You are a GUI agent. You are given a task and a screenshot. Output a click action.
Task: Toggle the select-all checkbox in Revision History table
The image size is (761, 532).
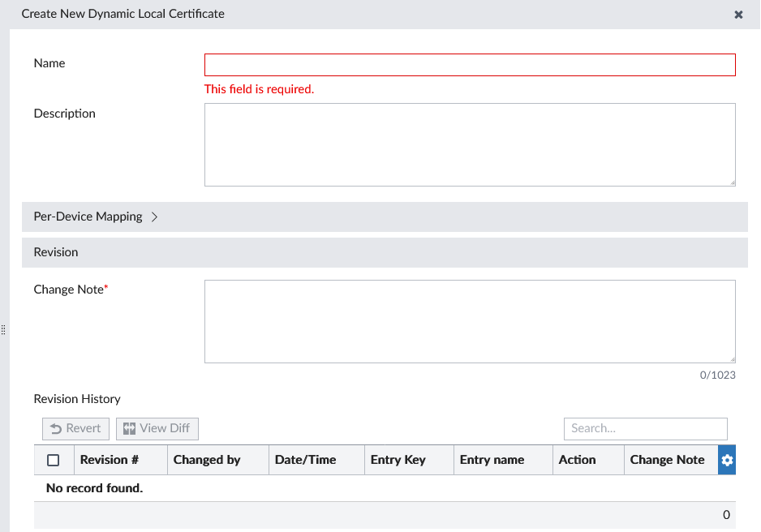pos(54,460)
